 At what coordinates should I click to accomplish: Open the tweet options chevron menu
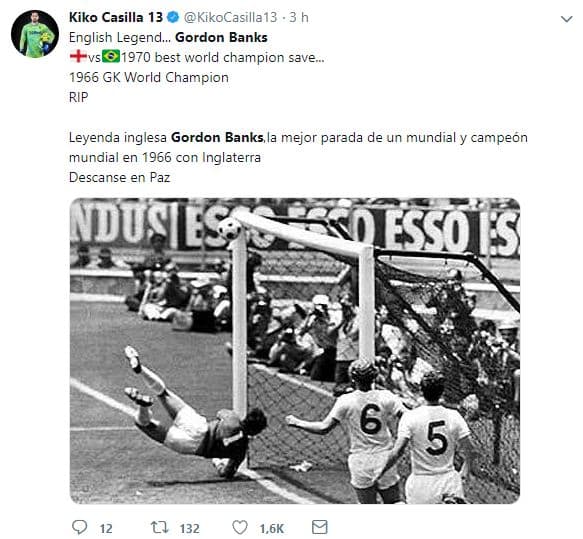[x=566, y=19]
